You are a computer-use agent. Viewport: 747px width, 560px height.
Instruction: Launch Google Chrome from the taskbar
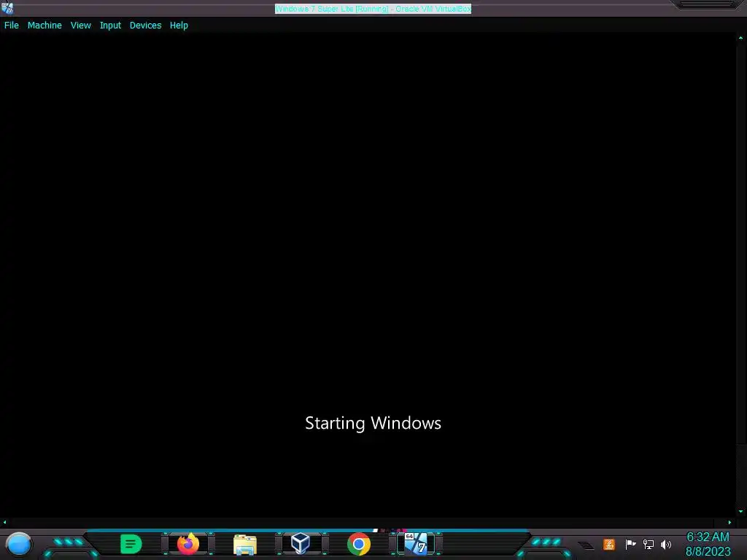(359, 544)
